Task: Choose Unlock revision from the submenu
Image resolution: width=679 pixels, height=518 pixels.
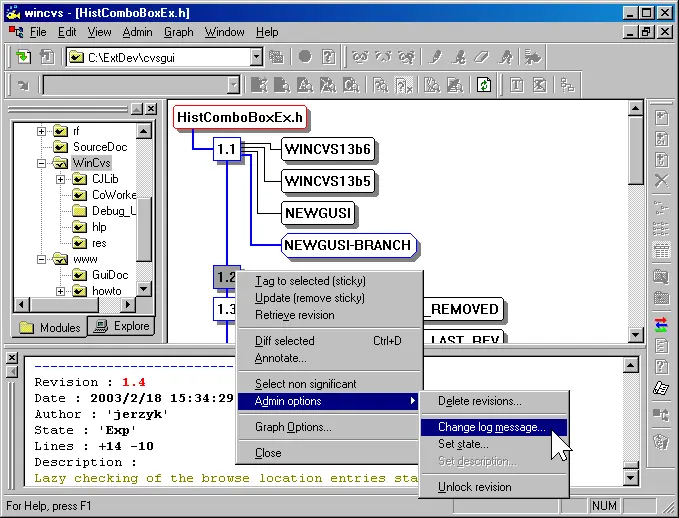Action: (494, 487)
